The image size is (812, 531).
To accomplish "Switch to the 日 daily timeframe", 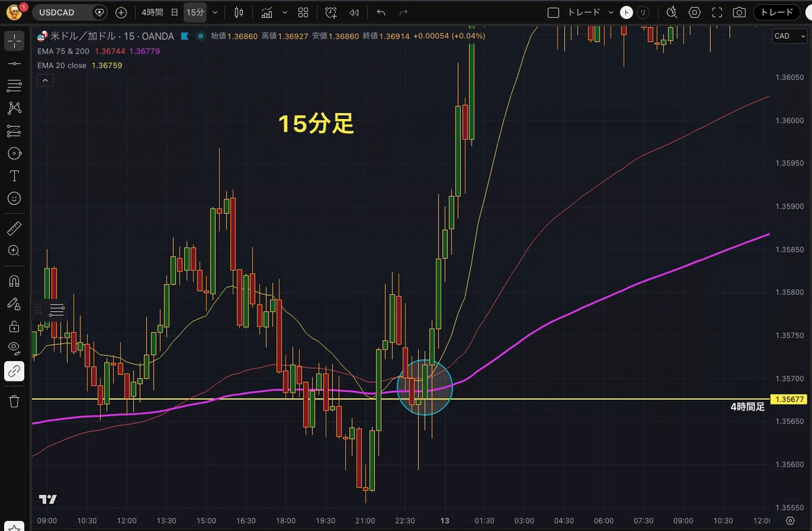I will (175, 12).
